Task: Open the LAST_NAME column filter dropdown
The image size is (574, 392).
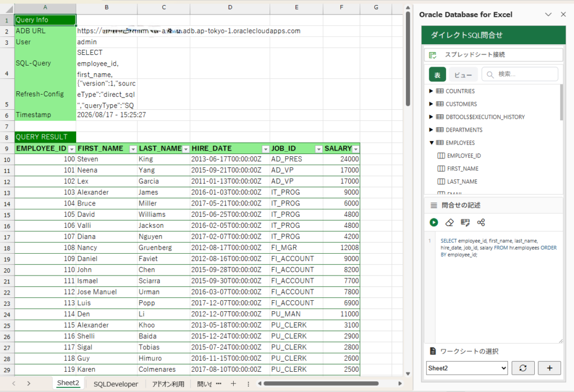Action: click(x=186, y=149)
